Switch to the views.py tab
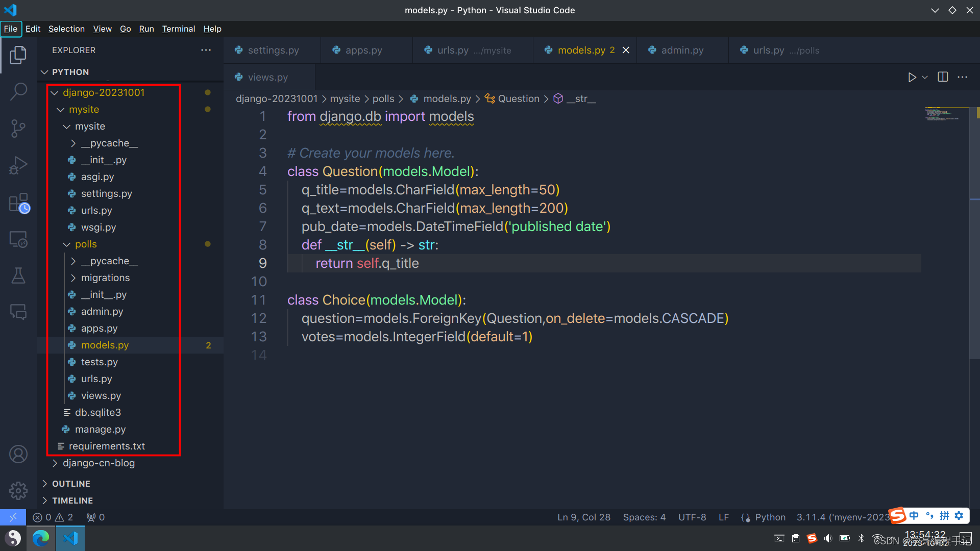This screenshot has width=980, height=551. pos(267,77)
